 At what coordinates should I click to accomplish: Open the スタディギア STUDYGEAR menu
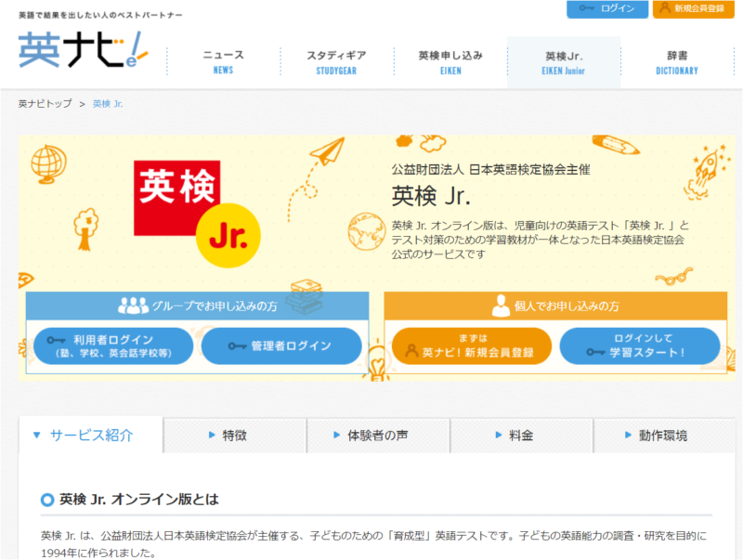(x=336, y=62)
